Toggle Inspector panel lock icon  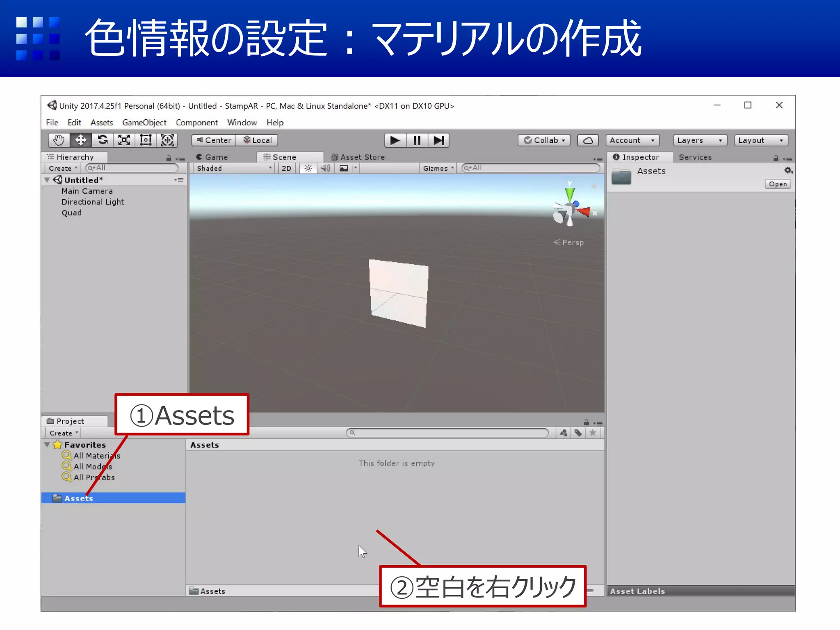776,158
